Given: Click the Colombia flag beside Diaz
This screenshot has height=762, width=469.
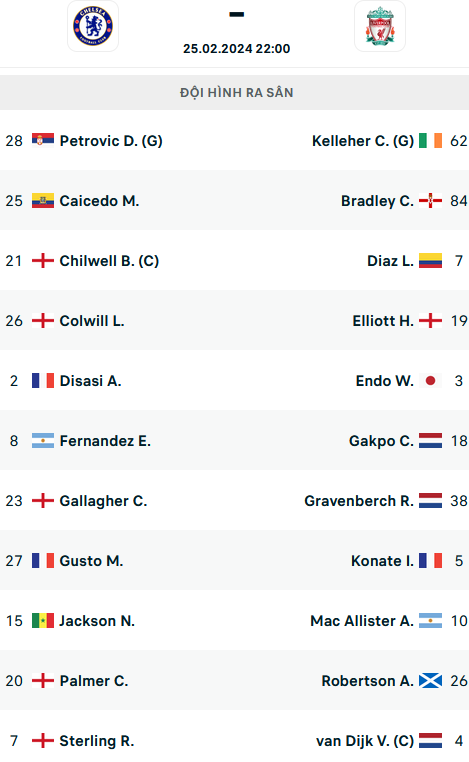Looking at the screenshot, I should click(431, 260).
